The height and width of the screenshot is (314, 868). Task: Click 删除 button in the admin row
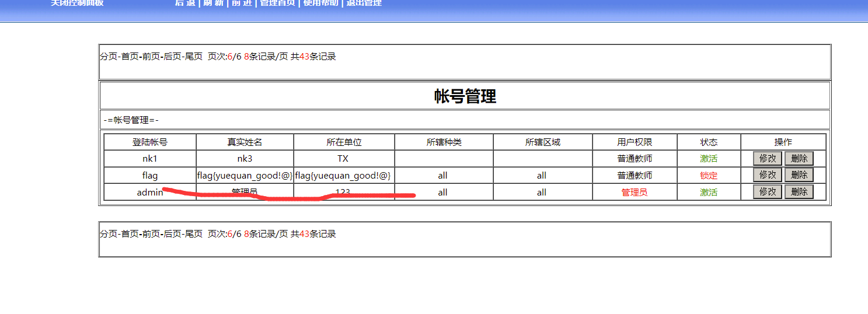[799, 192]
